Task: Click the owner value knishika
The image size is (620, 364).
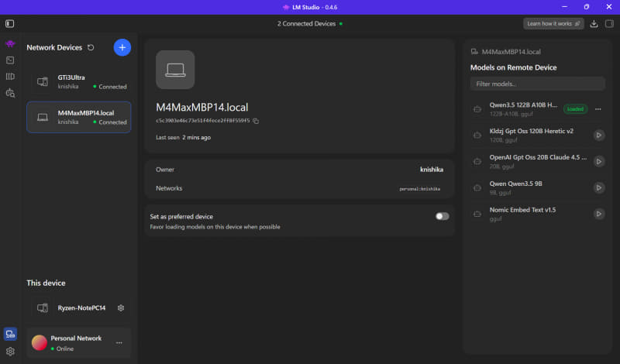Action: [x=432, y=170]
